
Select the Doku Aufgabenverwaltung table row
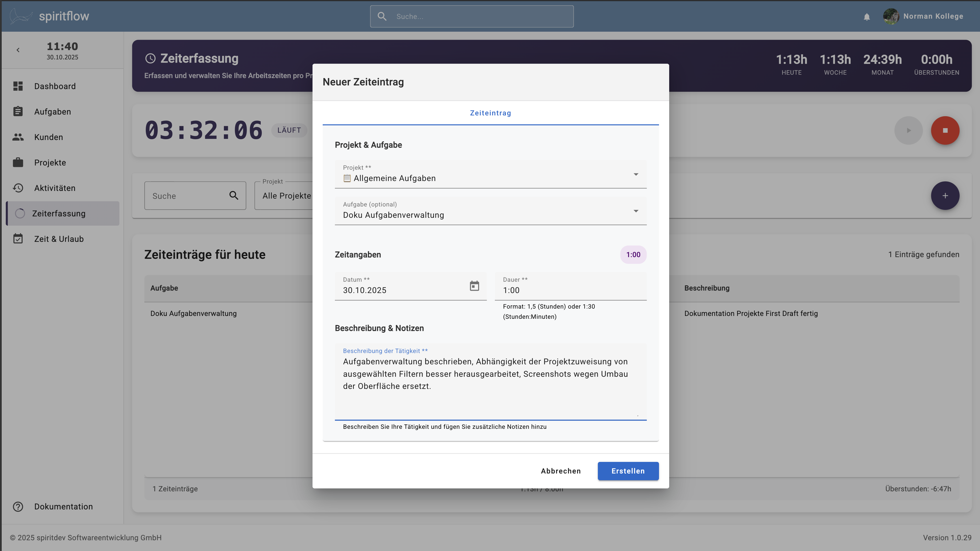click(x=552, y=313)
